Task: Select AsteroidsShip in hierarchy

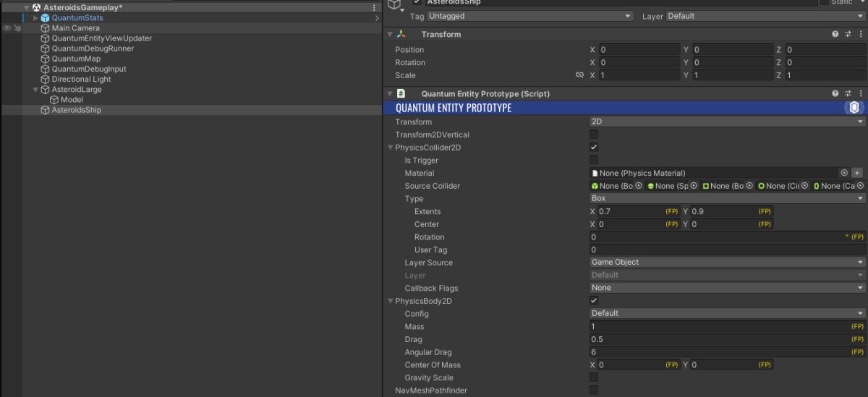Action: coord(76,110)
